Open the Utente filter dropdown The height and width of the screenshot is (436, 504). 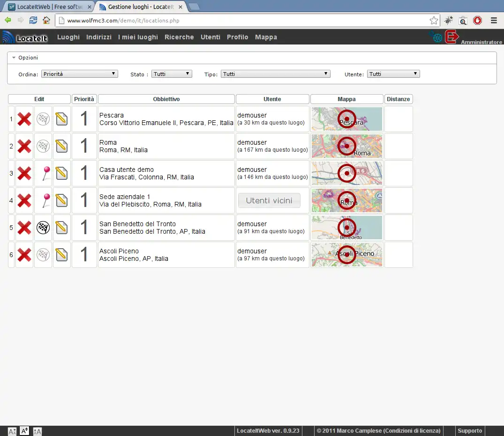(x=393, y=74)
